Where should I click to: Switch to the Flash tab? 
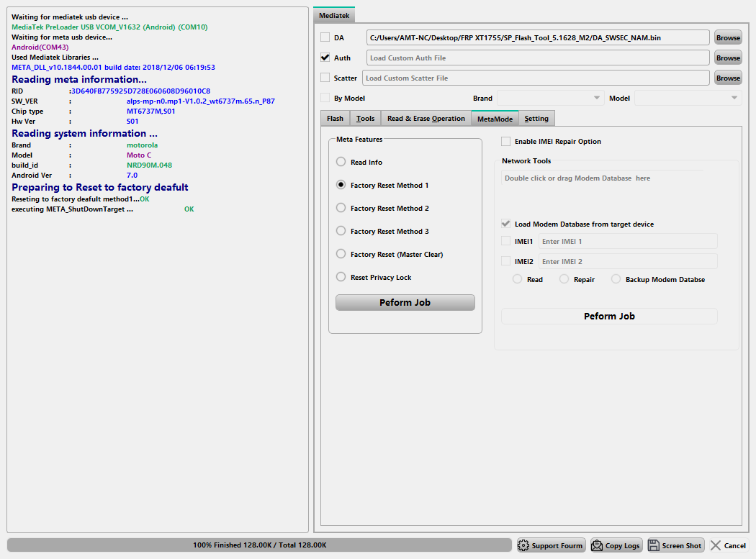click(335, 119)
